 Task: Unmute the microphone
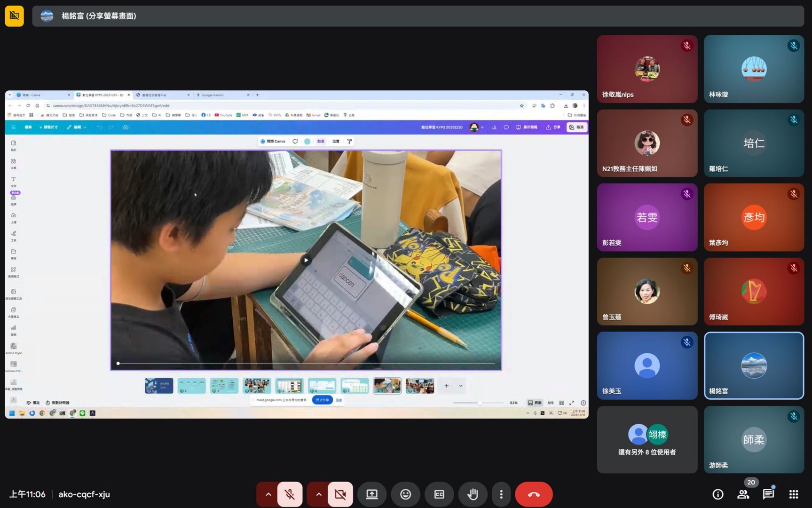tap(290, 494)
